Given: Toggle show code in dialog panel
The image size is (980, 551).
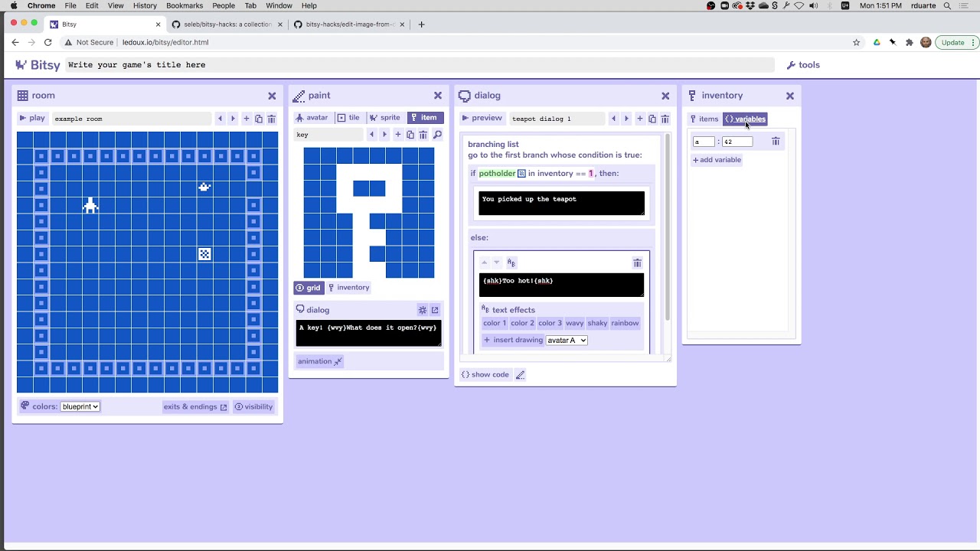Looking at the screenshot, I should [x=485, y=375].
